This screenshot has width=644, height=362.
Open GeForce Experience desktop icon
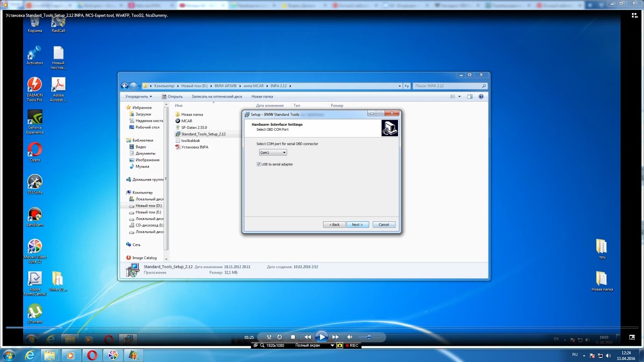tap(35, 122)
